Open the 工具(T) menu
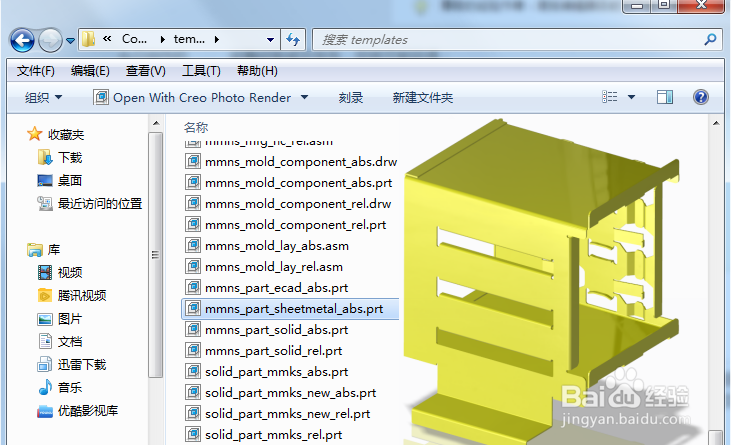Viewport: 731px width, 445px height. pos(201,71)
